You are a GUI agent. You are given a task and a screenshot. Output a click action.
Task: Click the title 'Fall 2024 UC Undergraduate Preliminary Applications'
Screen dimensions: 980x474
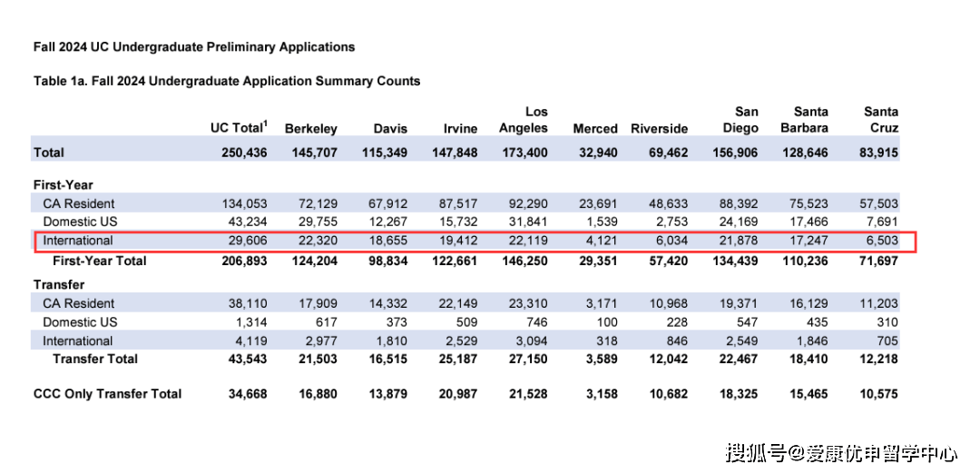[x=194, y=47]
